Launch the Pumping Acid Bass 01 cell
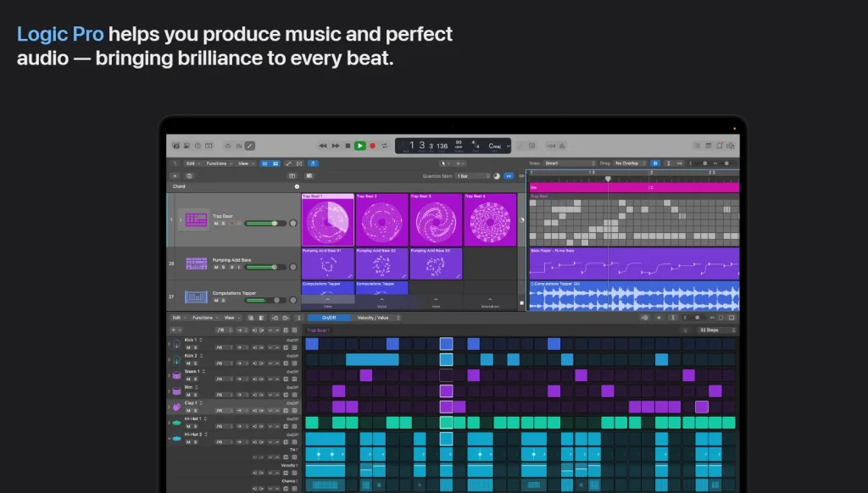Viewport: 868px width, 493px height. pos(328,263)
